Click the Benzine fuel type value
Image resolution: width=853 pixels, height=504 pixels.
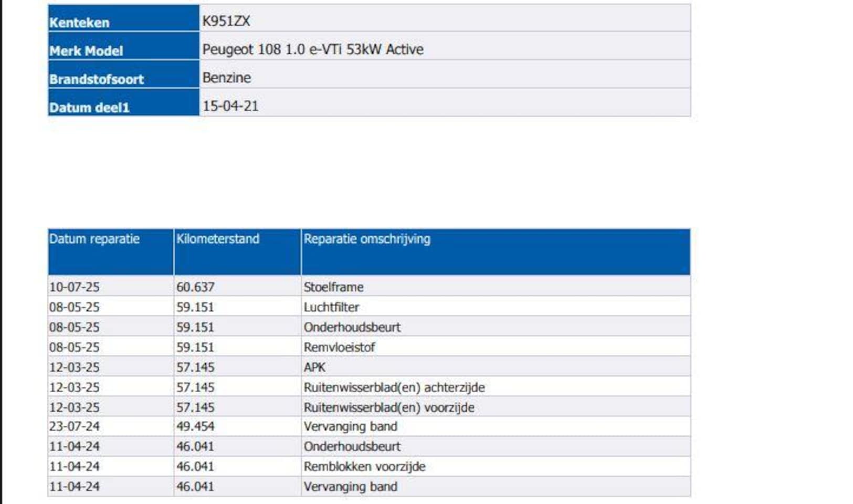click(227, 78)
